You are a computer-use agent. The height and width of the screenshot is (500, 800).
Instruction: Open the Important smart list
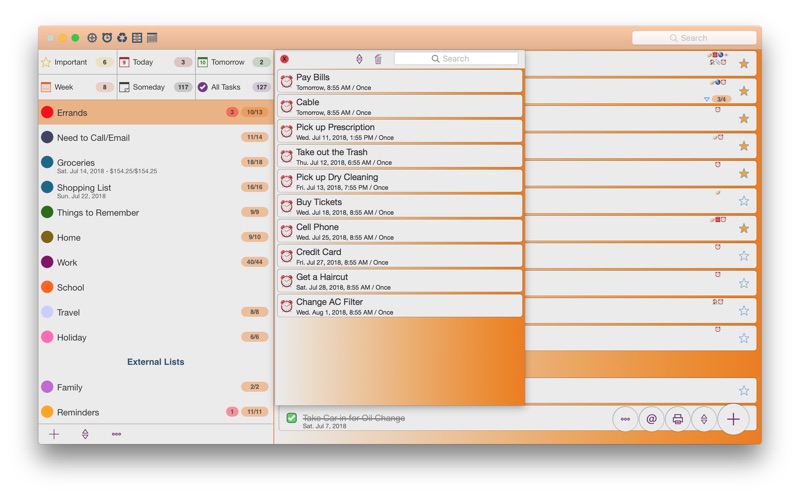[x=78, y=62]
